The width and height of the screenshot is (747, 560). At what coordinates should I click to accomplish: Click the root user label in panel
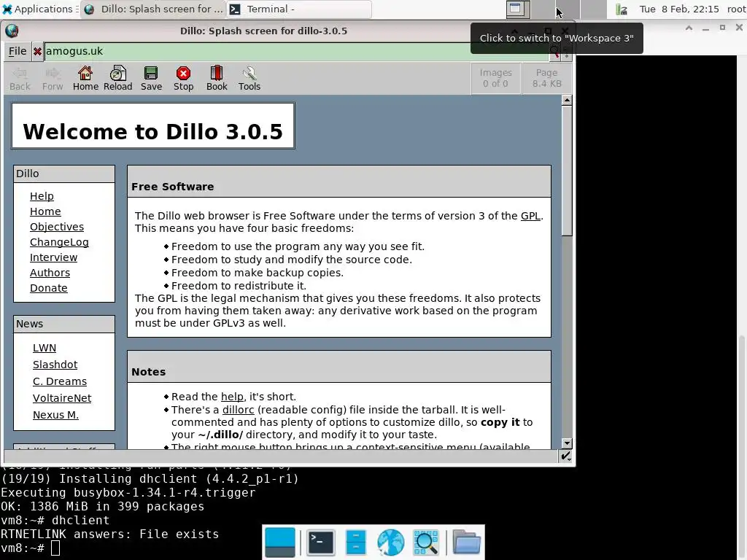(x=736, y=9)
